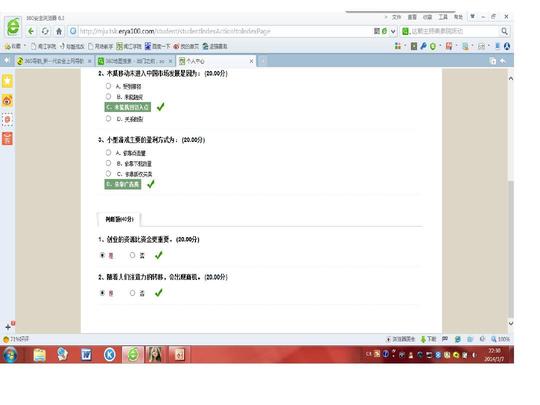
Task: Click the portrait photo app in taskbar
Action: coord(155,354)
